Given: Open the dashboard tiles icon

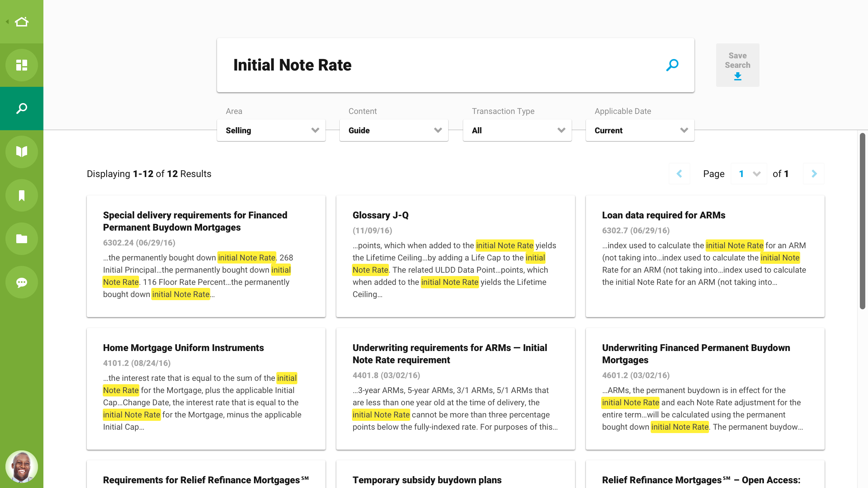Looking at the screenshot, I should click(22, 65).
